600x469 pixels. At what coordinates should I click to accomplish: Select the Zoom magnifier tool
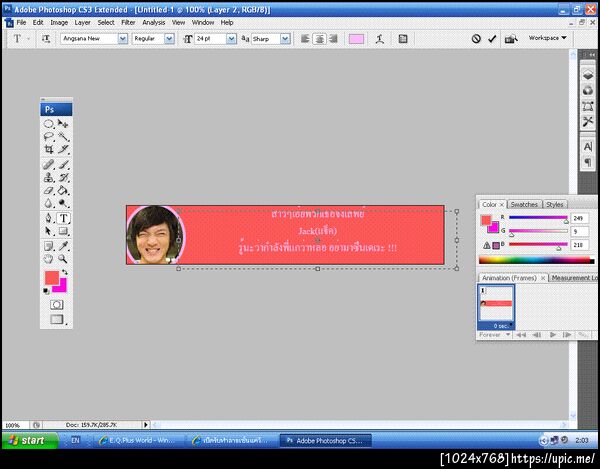point(63,259)
